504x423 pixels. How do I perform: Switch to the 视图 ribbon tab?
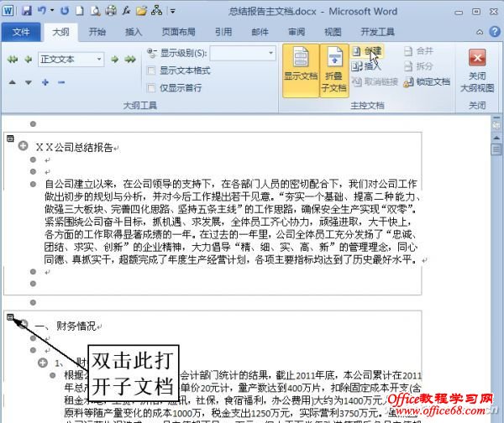pyautogui.click(x=333, y=32)
